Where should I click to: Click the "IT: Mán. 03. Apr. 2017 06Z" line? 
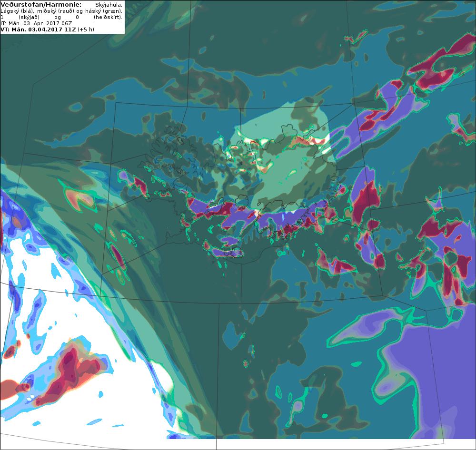[x=37, y=23]
